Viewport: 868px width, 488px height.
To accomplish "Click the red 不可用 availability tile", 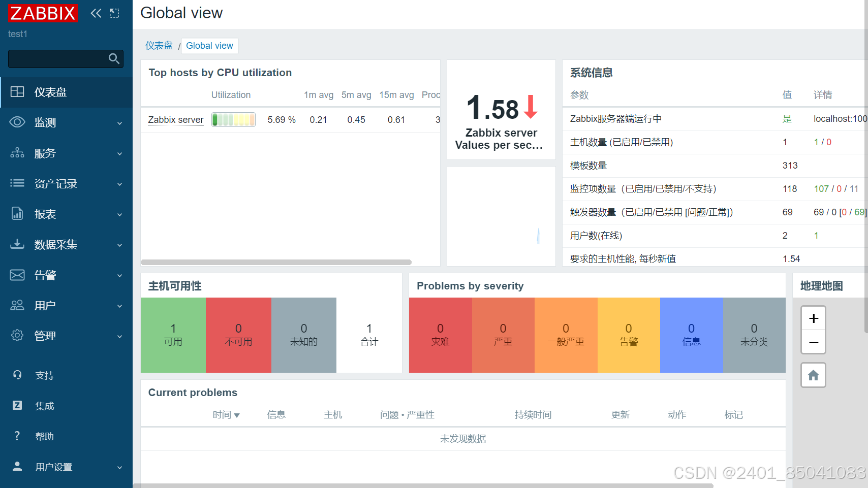I will coord(238,335).
